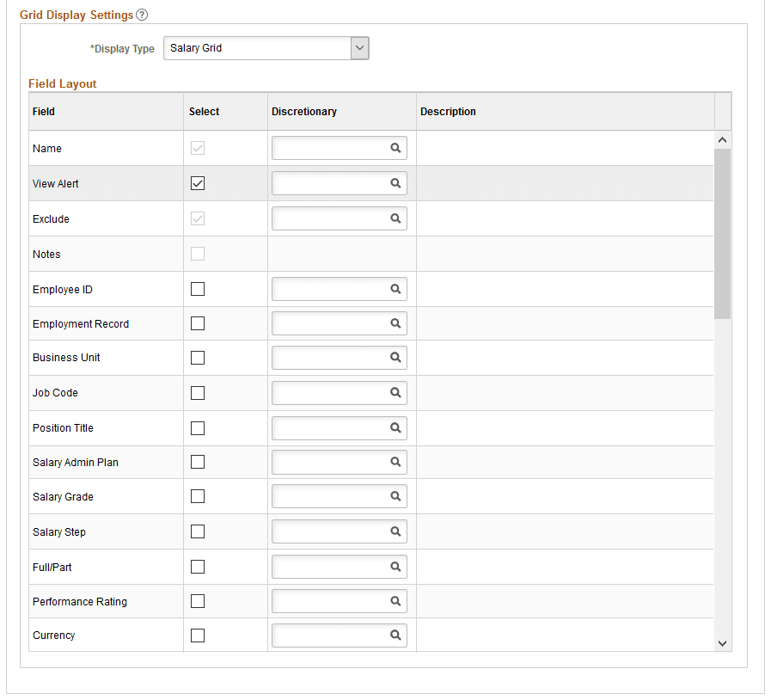Check the Salary Step select box
771x700 pixels.
point(197,531)
